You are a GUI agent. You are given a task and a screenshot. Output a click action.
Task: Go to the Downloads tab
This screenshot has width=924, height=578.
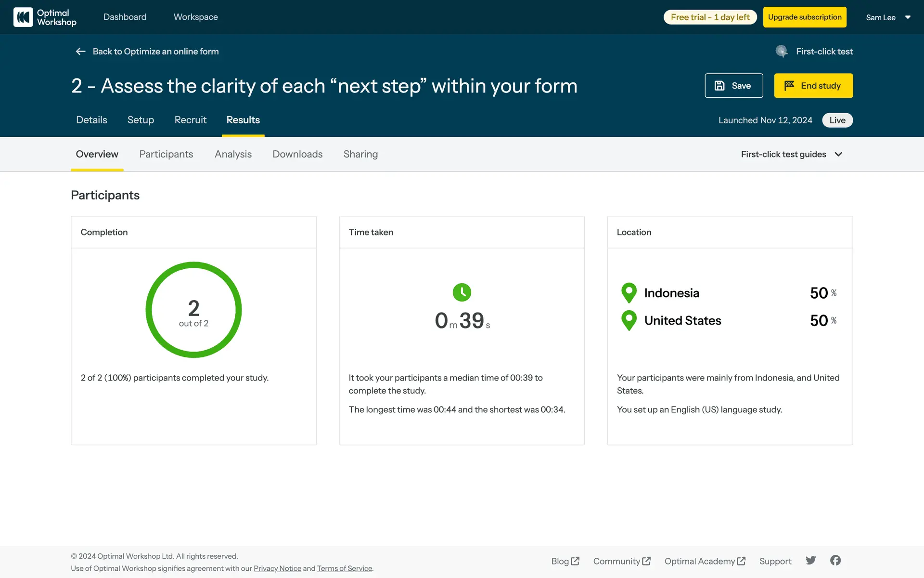click(x=297, y=154)
